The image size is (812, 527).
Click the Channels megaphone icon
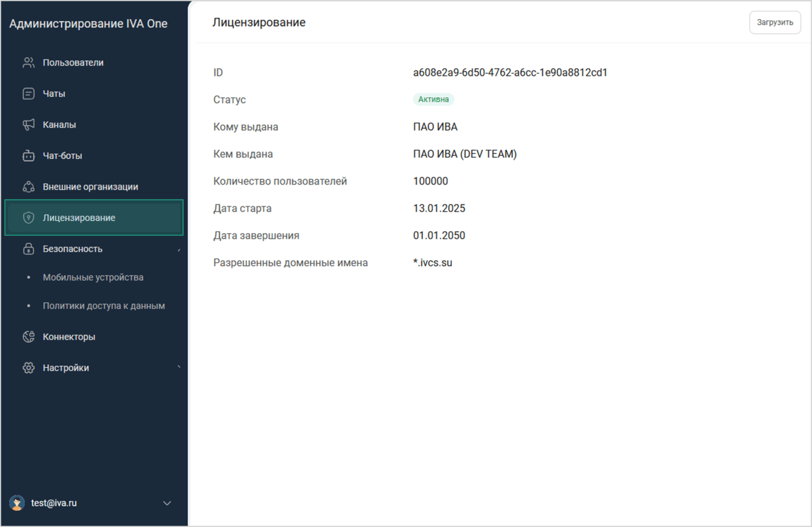(x=28, y=125)
